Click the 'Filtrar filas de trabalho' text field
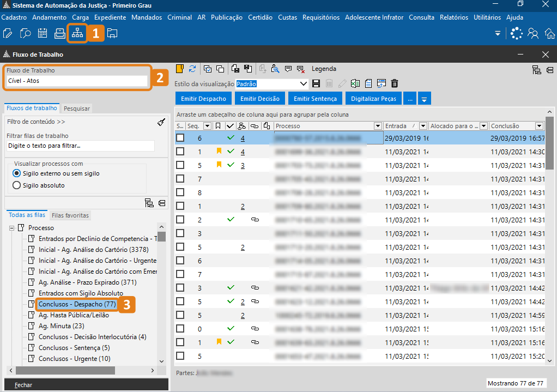This screenshot has height=392, width=557. 81,146
